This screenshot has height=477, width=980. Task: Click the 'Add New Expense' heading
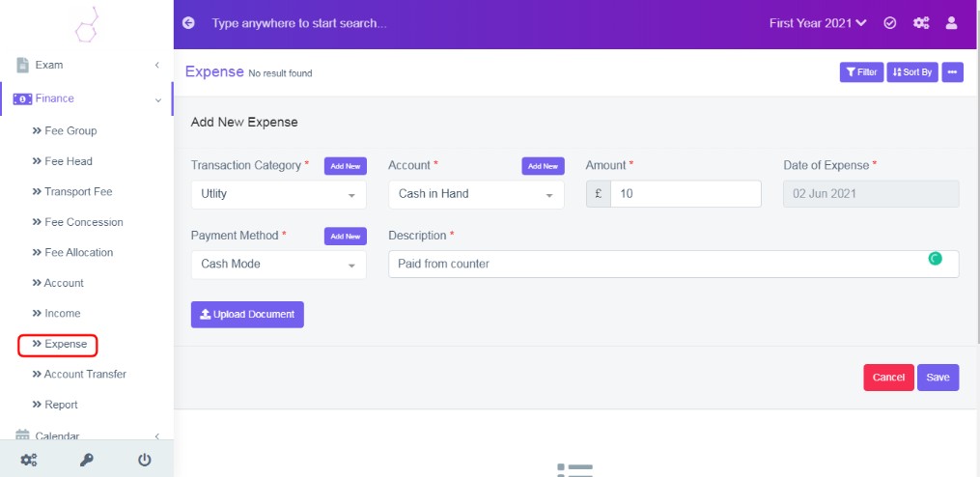tap(244, 123)
